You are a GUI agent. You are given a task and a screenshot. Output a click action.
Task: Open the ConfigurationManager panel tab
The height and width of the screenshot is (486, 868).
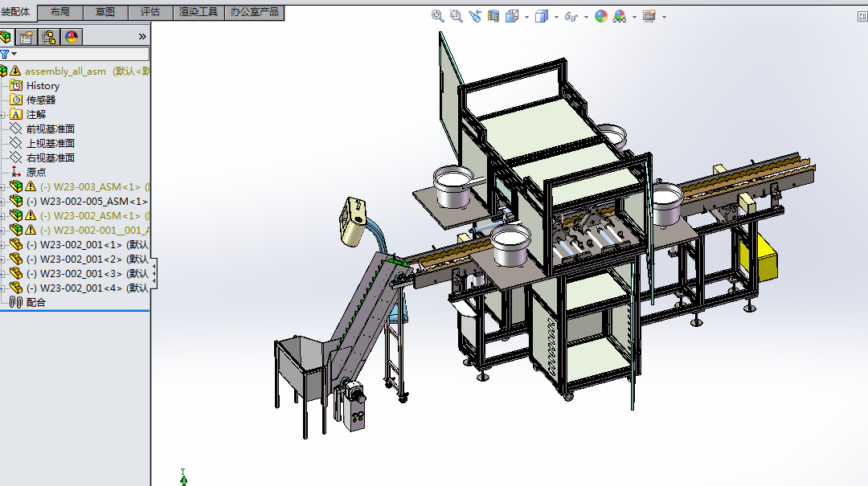tap(49, 37)
